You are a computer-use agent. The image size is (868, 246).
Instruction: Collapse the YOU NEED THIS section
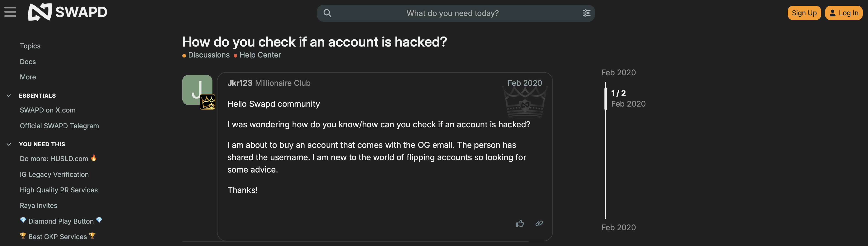[x=9, y=144]
